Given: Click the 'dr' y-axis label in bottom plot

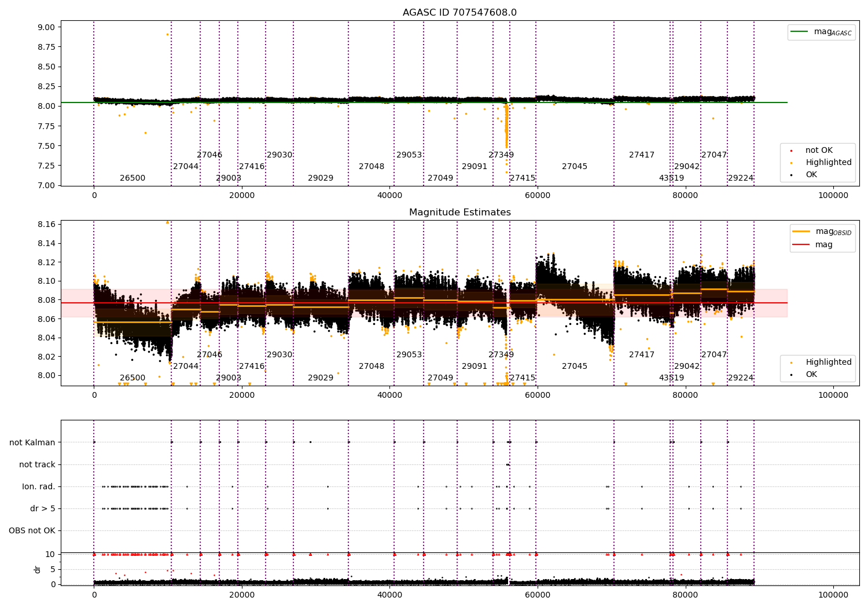Looking at the screenshot, I should tap(38, 570).
